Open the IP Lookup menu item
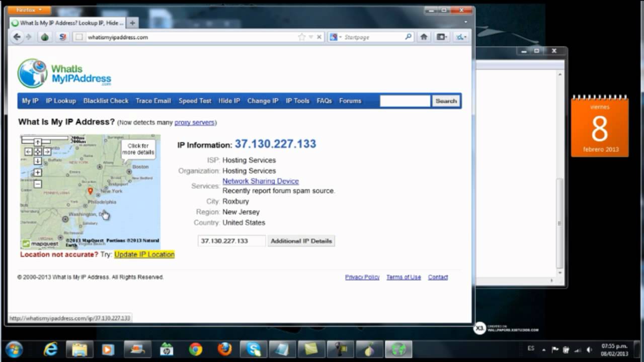Screen dimensions: 644x362 61,101
